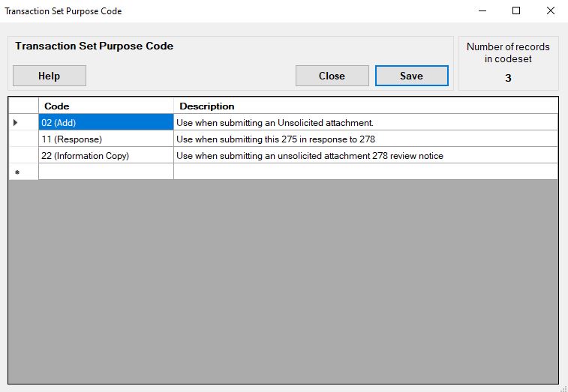
Task: Sort by the Code column header
Action: (106, 106)
